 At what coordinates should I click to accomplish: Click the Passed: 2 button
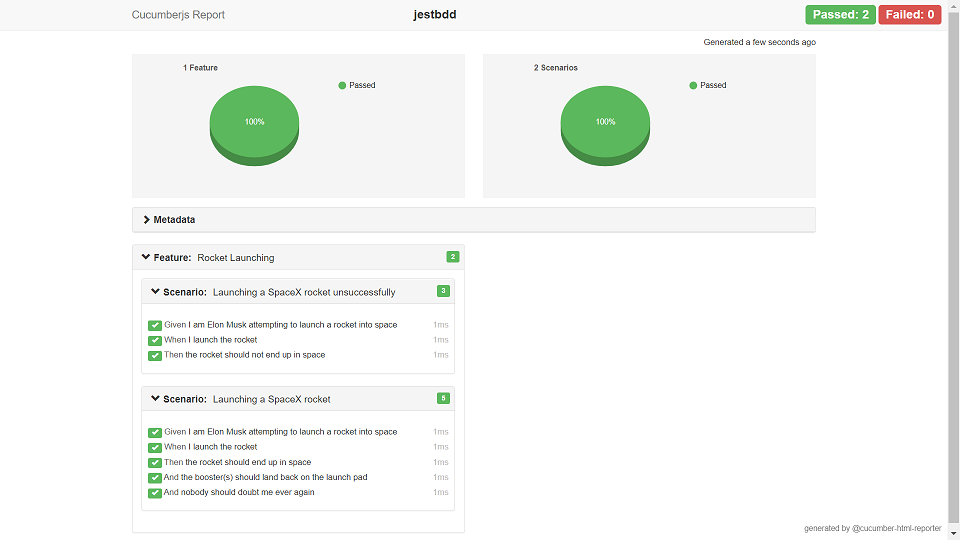point(840,15)
